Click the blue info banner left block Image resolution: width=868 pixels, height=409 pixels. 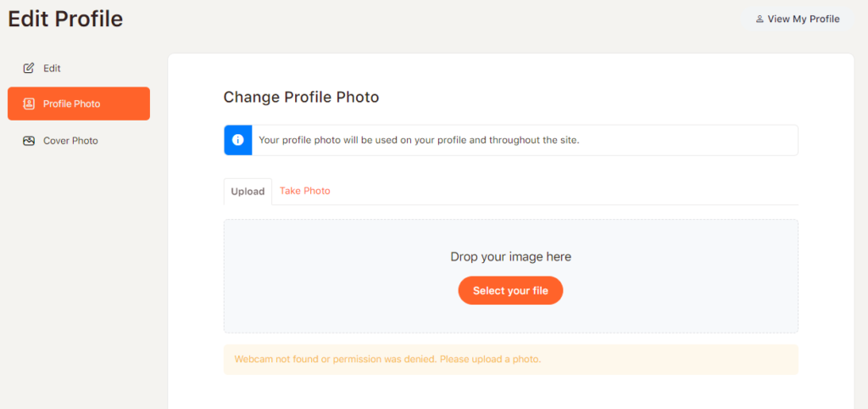pos(238,140)
